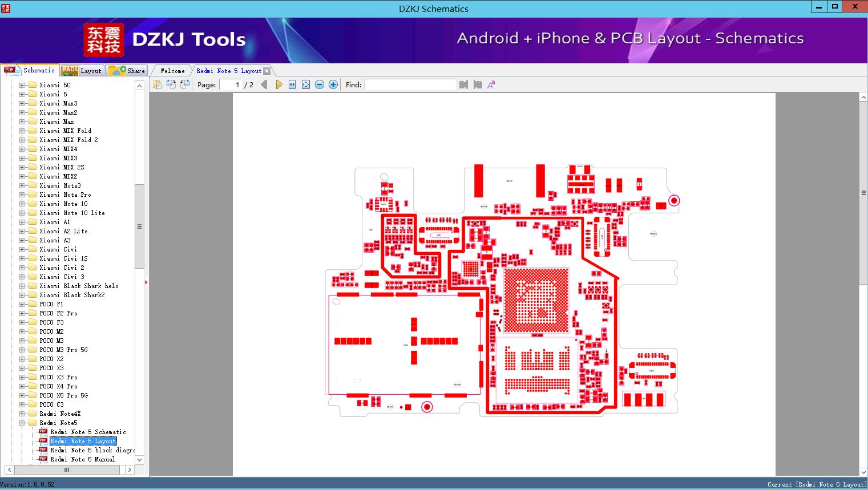Click the document viewer scroll up arrow
The width and height of the screenshot is (868, 490).
(x=863, y=98)
